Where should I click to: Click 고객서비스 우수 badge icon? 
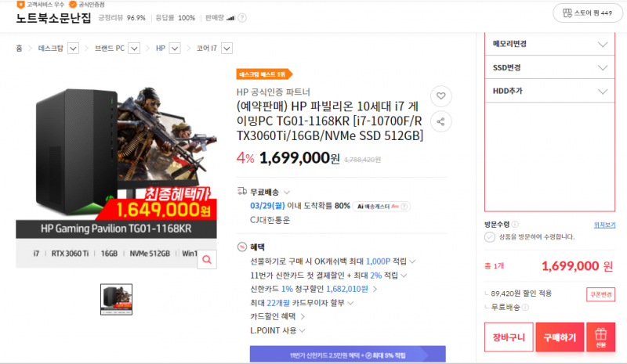point(21,5)
